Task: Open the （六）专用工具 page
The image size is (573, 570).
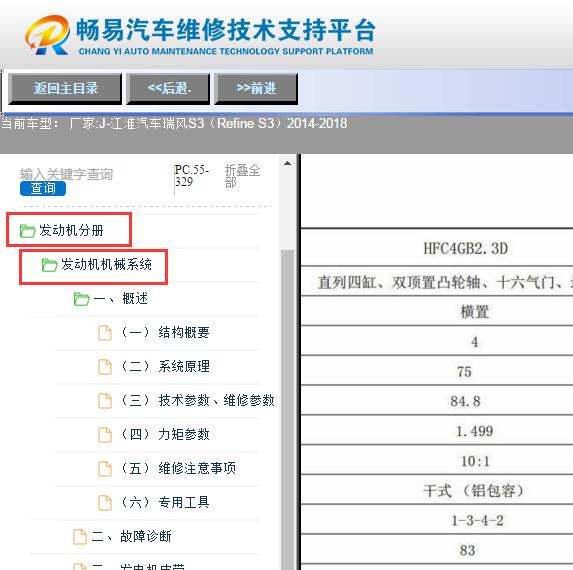Action: point(165,502)
